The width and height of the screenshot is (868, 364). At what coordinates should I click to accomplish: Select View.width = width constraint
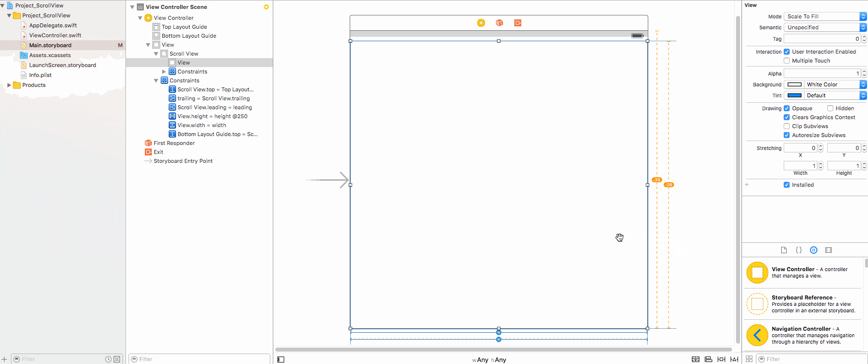201,125
